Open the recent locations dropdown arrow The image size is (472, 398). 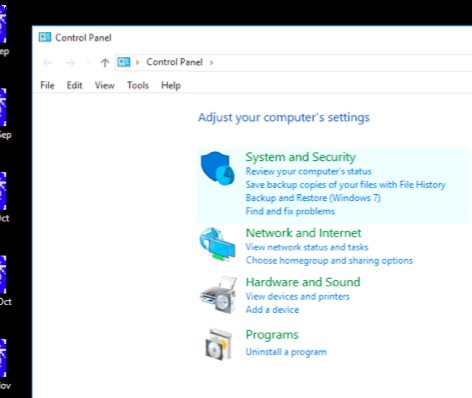coord(88,63)
